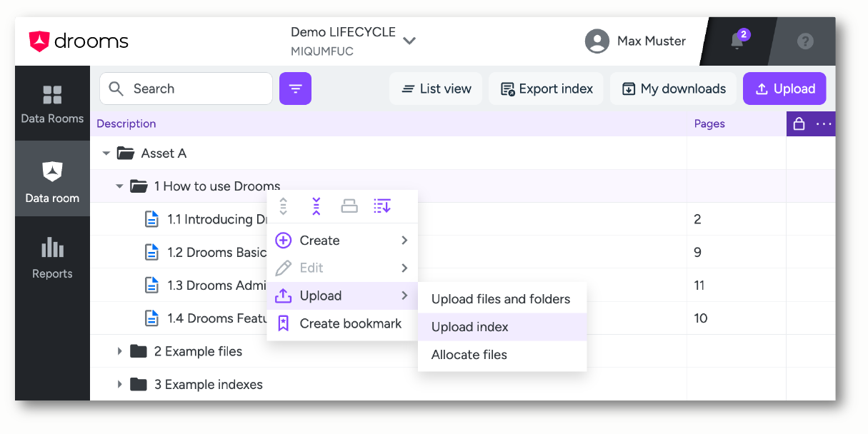Choose Create bookmark from context menu
This screenshot has height=434, width=868.
(x=342, y=323)
